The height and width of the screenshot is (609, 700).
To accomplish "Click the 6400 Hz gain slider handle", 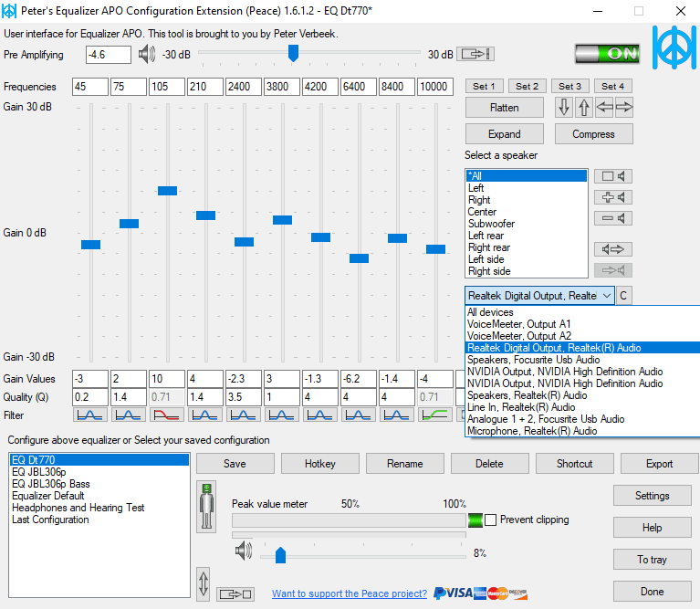I will pyautogui.click(x=359, y=258).
